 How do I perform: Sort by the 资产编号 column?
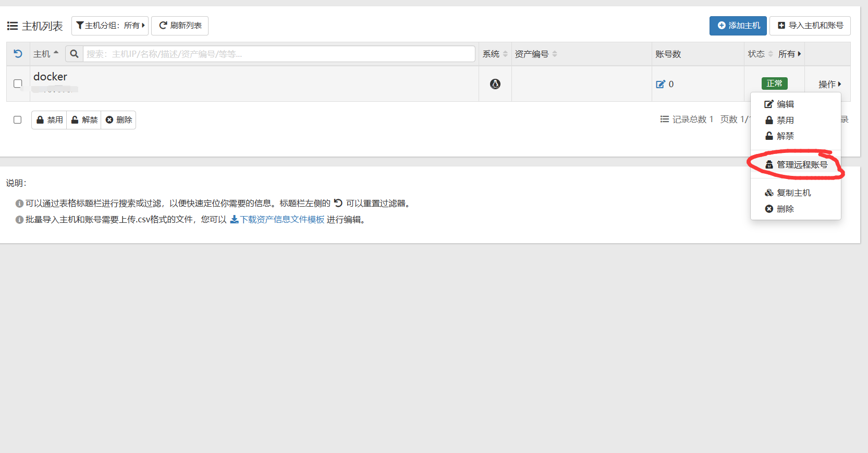click(536, 54)
